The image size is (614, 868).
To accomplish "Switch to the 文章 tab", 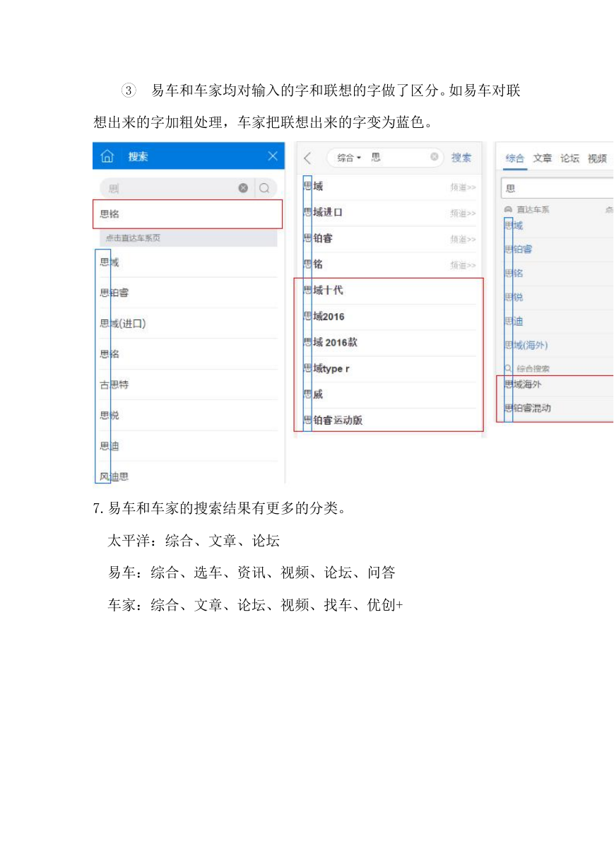I will tap(543, 158).
